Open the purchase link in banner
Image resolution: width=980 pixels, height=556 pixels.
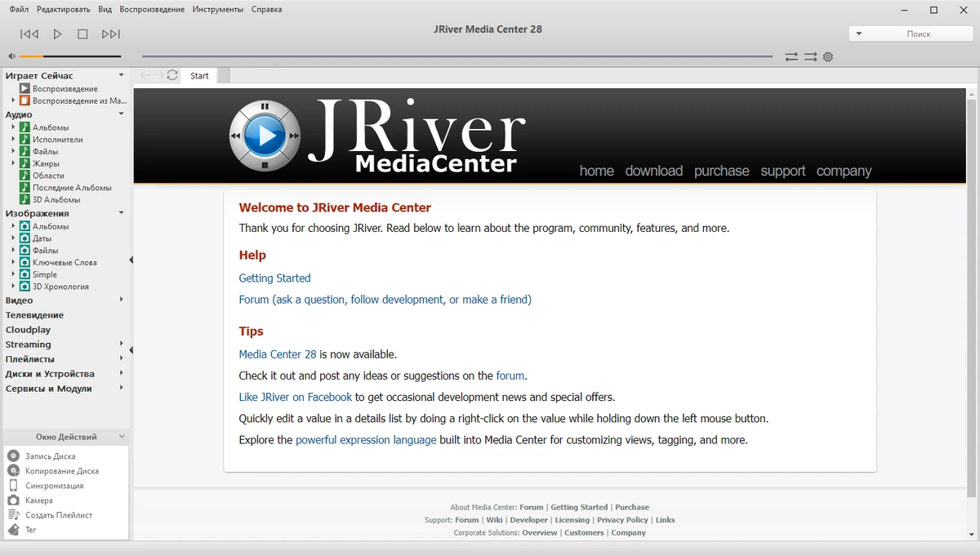722,171
